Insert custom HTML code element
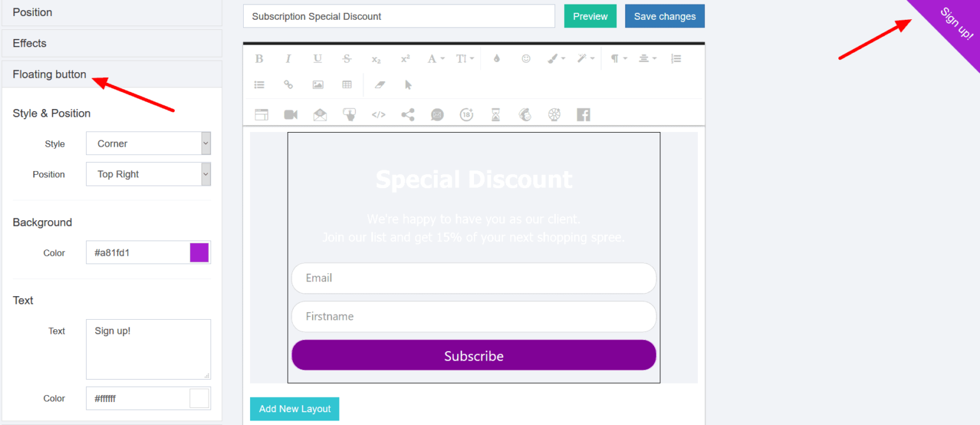The width and height of the screenshot is (980, 425). click(378, 115)
